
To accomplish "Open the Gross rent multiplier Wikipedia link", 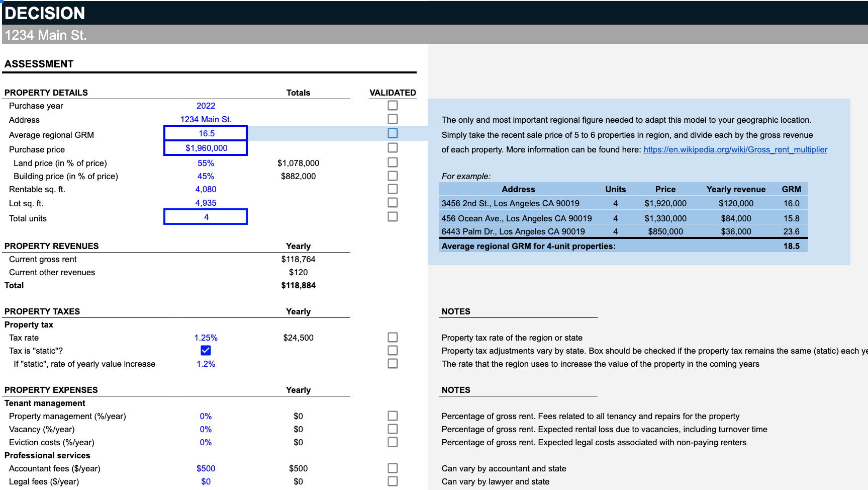I will (x=735, y=149).
